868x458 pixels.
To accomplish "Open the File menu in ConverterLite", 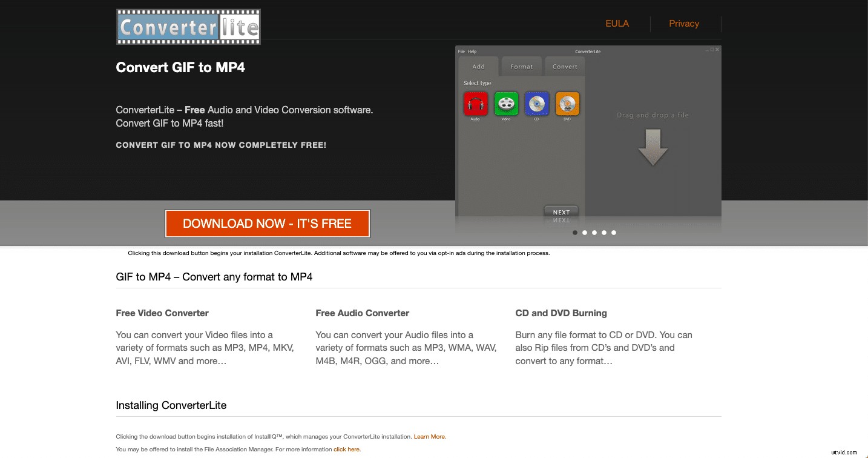I will click(x=461, y=51).
